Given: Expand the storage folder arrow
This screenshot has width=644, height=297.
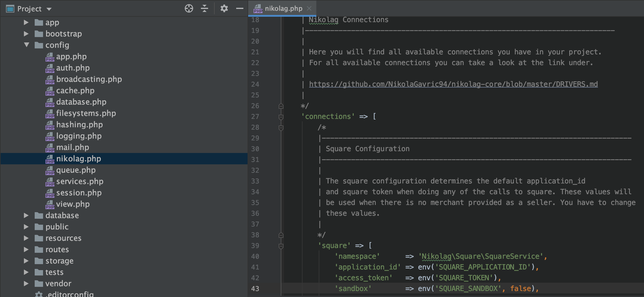Looking at the screenshot, I should (26, 261).
